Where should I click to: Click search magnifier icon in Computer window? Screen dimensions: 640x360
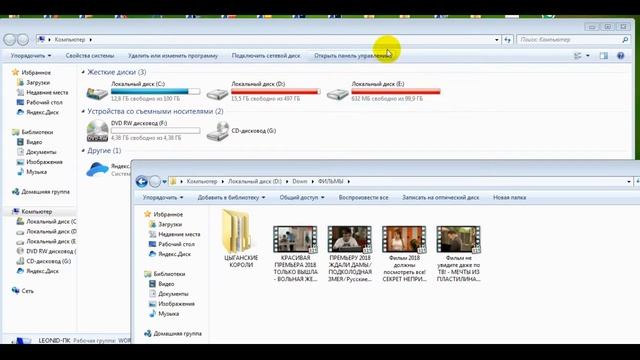click(625, 40)
